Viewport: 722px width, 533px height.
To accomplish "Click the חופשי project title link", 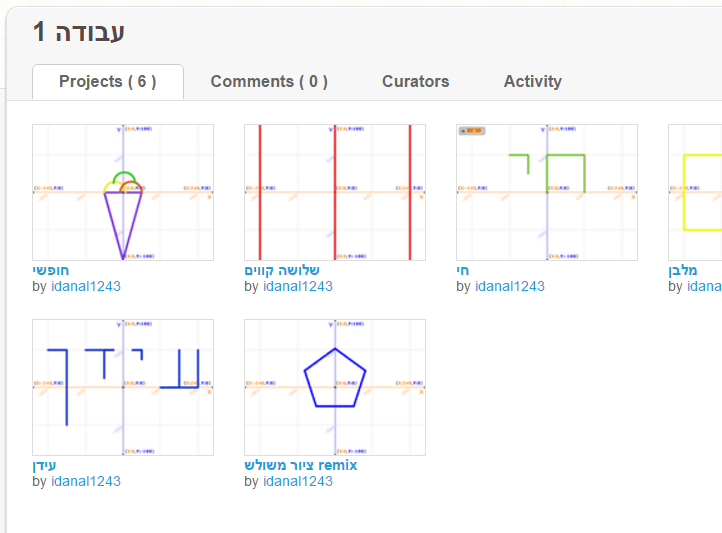I will [51, 270].
